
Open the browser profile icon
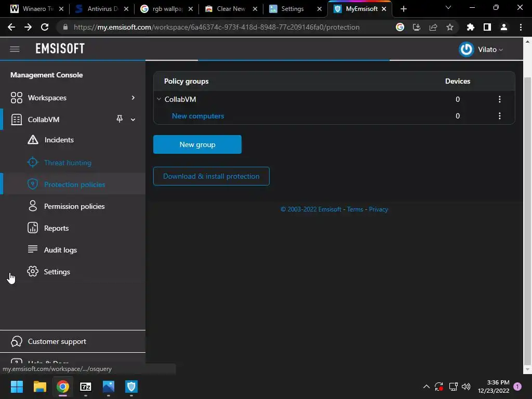tap(504, 27)
